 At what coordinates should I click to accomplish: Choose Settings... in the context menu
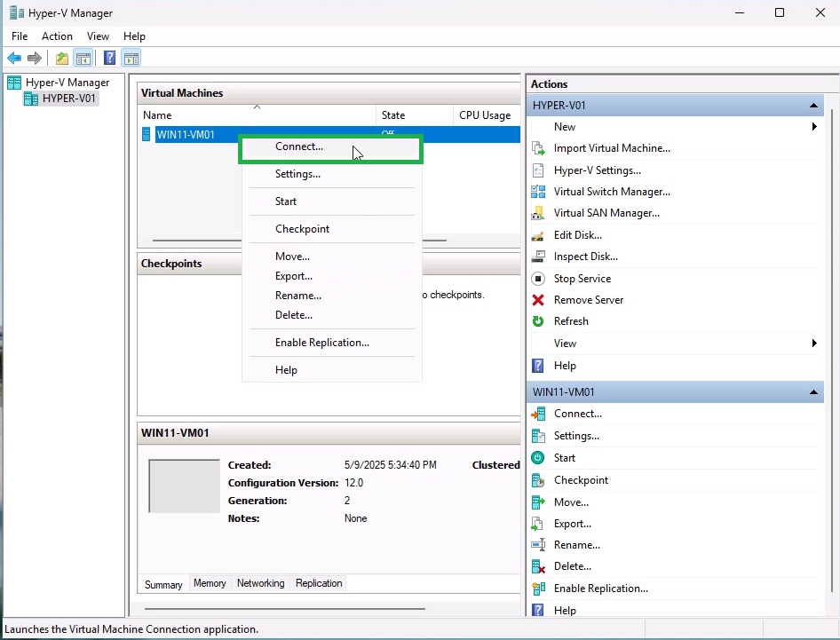tap(332, 174)
